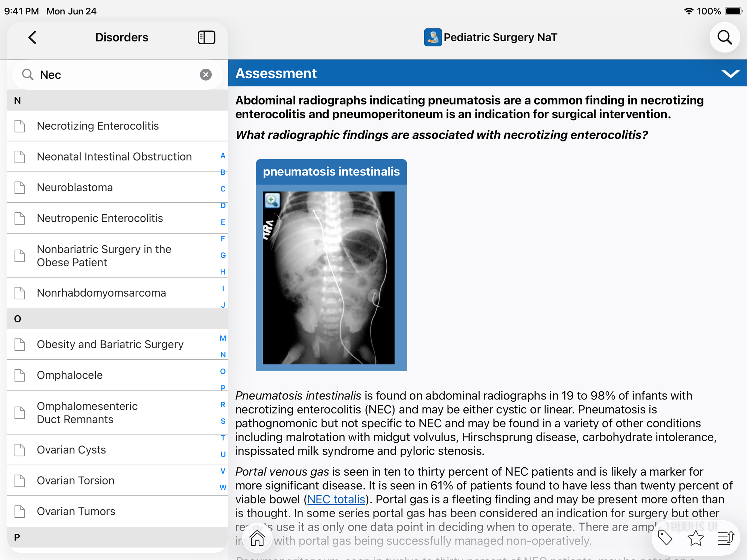Screen dimensions: 747x560
Task: Open Obesity and Bariatric Surgery
Action: [117, 344]
